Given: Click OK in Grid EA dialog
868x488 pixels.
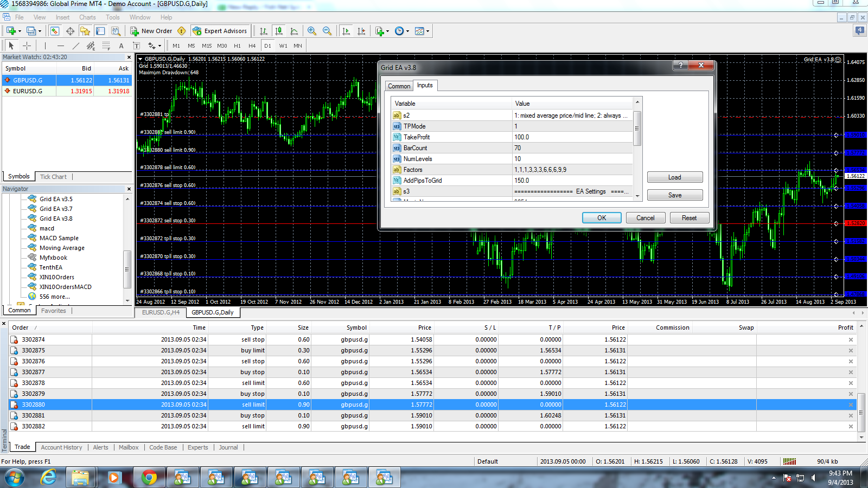Looking at the screenshot, I should tap(602, 218).
